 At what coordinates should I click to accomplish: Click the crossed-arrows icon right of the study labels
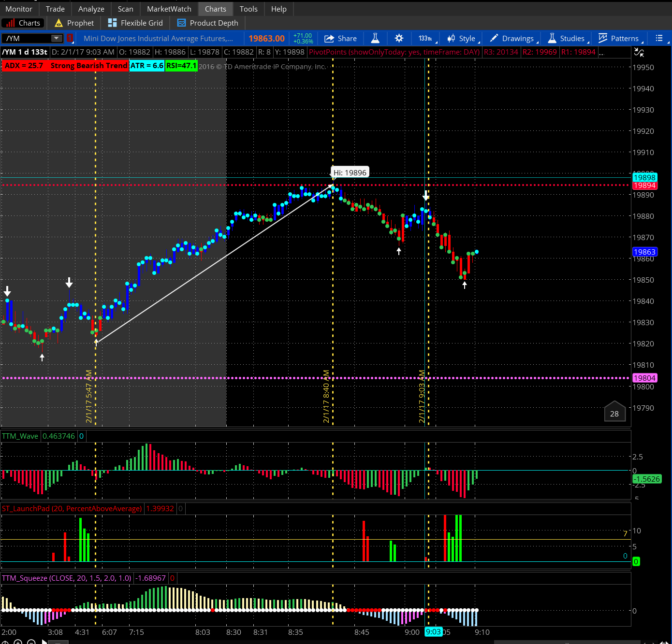click(639, 52)
